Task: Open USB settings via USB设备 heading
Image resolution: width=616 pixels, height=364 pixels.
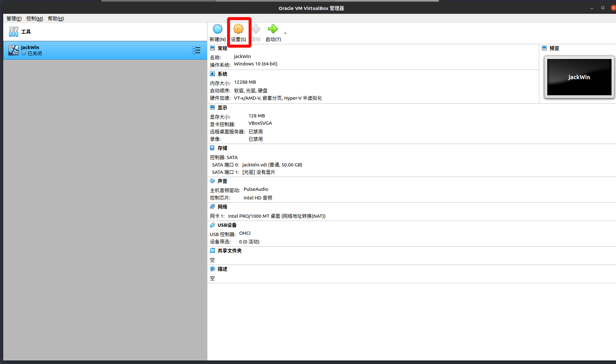Action: click(227, 225)
